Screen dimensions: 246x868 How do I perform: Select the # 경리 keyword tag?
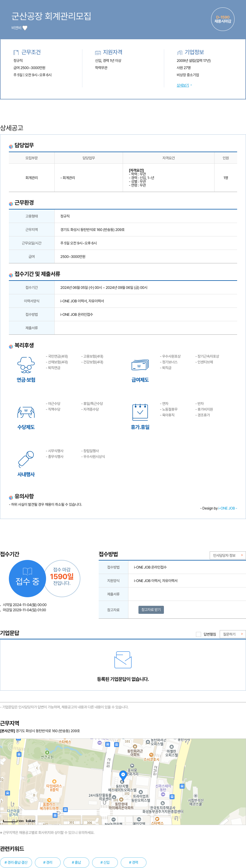tap(48, 862)
